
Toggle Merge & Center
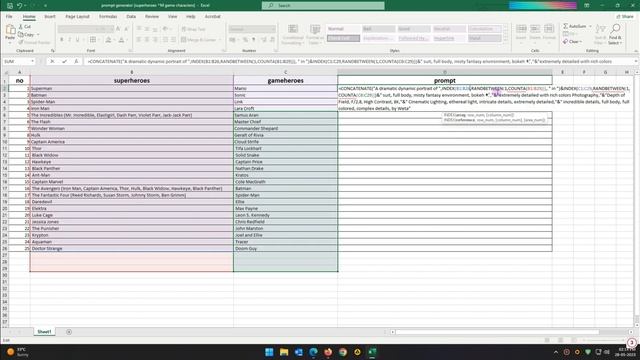199,40
